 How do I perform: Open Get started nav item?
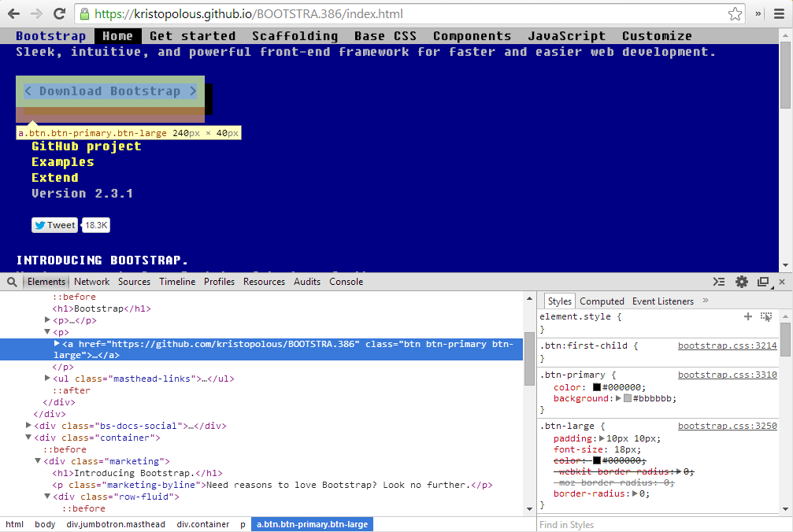coord(193,36)
